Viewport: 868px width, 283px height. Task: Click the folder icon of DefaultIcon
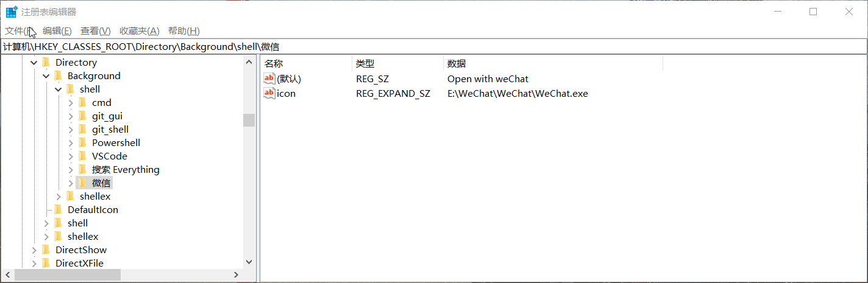(x=58, y=209)
